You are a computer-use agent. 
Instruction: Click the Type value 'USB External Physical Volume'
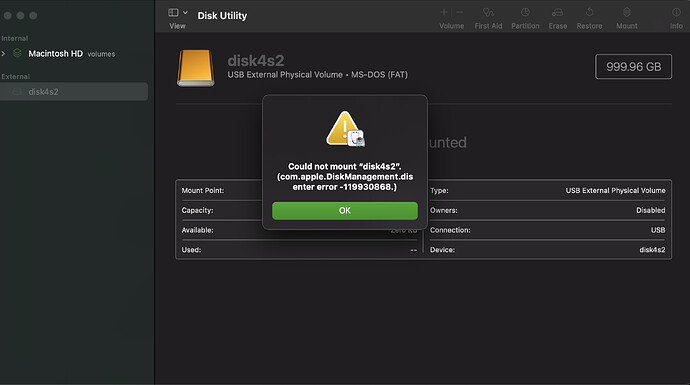pos(615,191)
